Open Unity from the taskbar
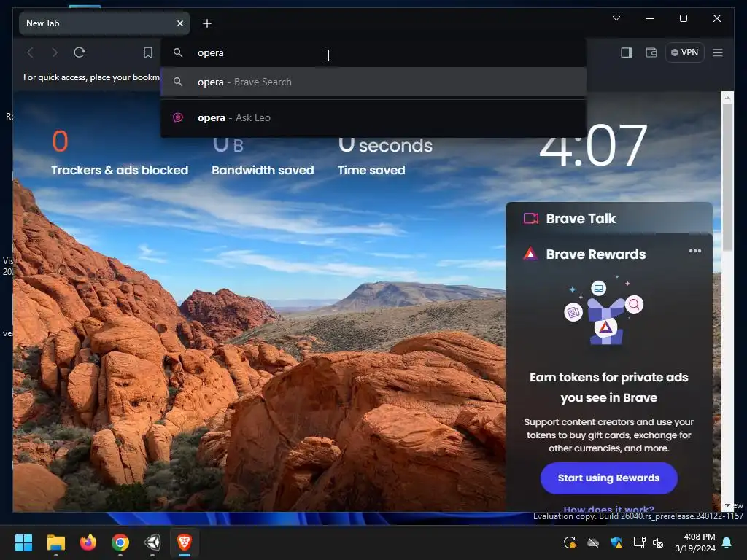 tap(152, 542)
